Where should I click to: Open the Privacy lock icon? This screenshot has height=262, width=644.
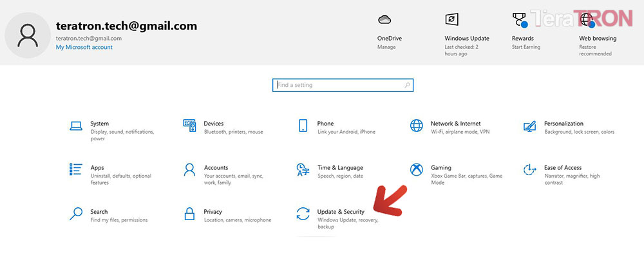[x=189, y=214]
